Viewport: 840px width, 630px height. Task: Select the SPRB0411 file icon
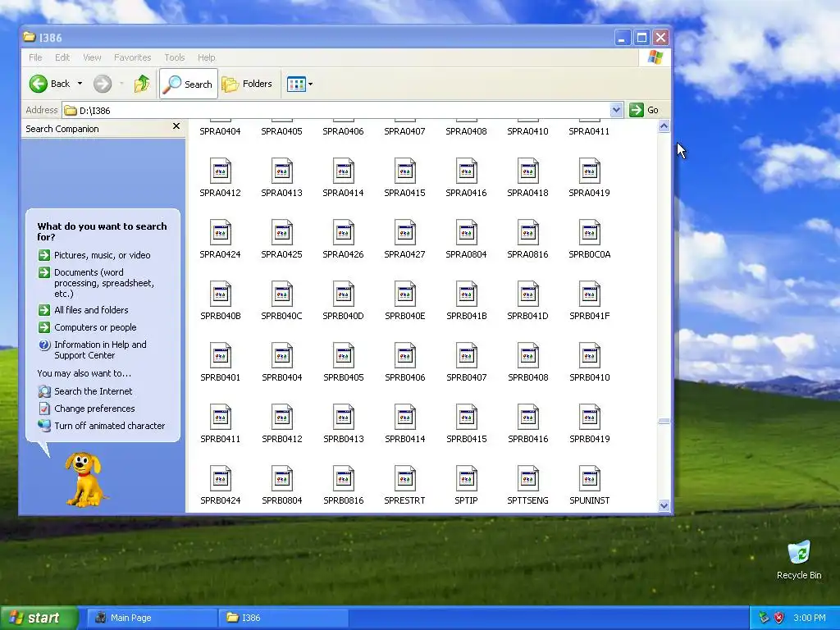click(x=220, y=418)
